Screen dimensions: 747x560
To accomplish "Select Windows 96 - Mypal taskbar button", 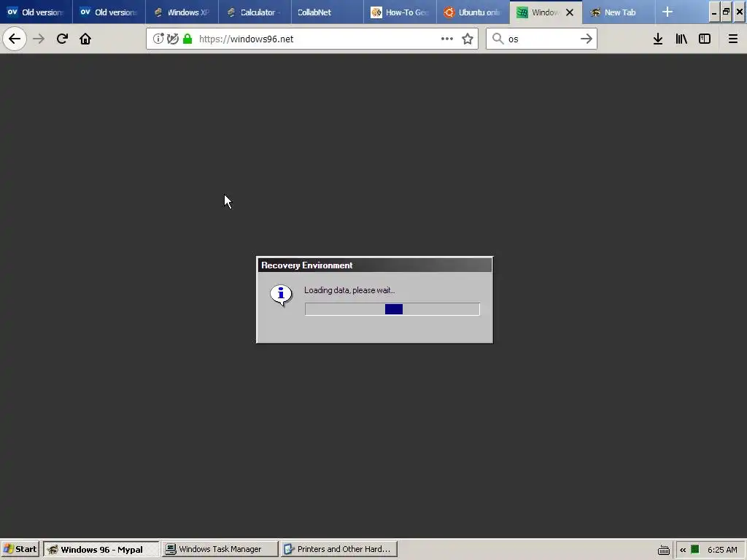I will (x=101, y=549).
